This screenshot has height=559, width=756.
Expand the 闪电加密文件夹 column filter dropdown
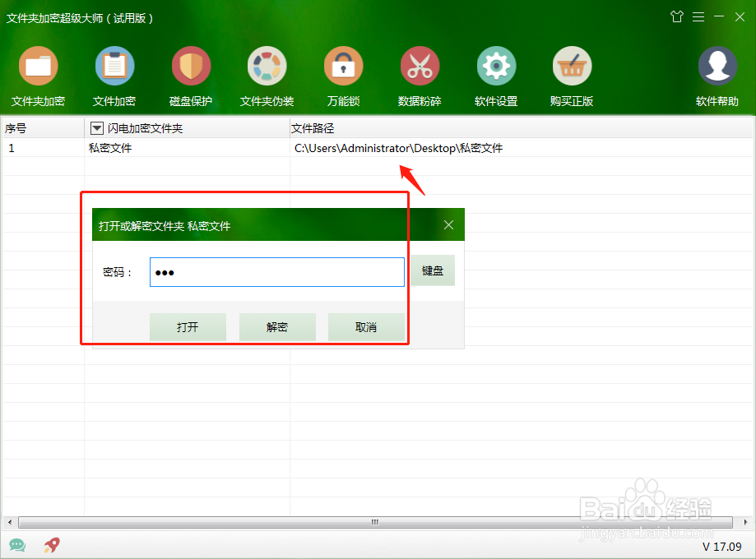point(95,128)
